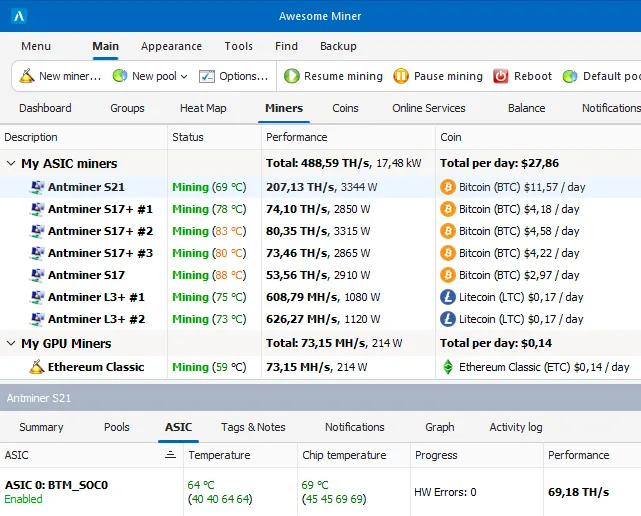This screenshot has height=516, width=641.
Task: Click the Default pool toolbar button
Action: pyautogui.click(x=600, y=76)
